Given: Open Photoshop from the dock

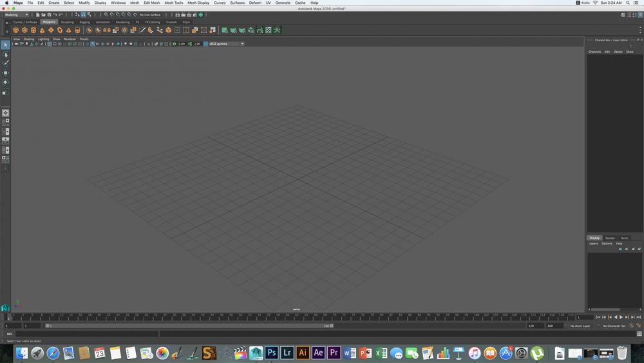Looking at the screenshot, I should coord(272,353).
